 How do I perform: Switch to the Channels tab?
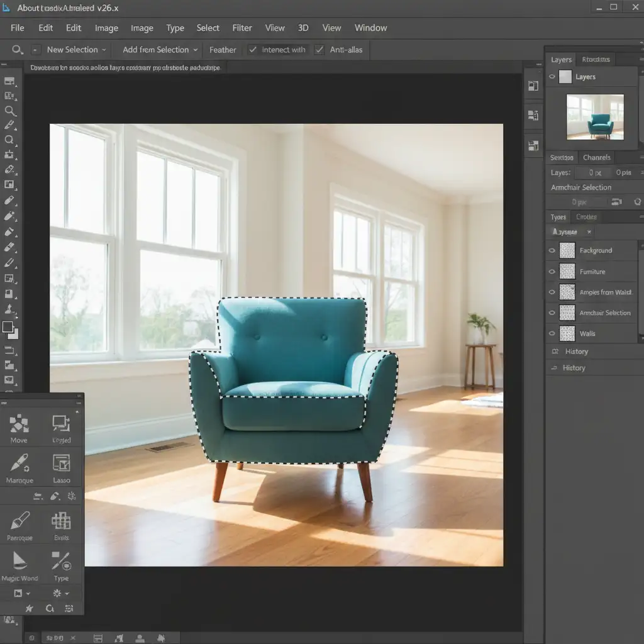click(x=596, y=157)
